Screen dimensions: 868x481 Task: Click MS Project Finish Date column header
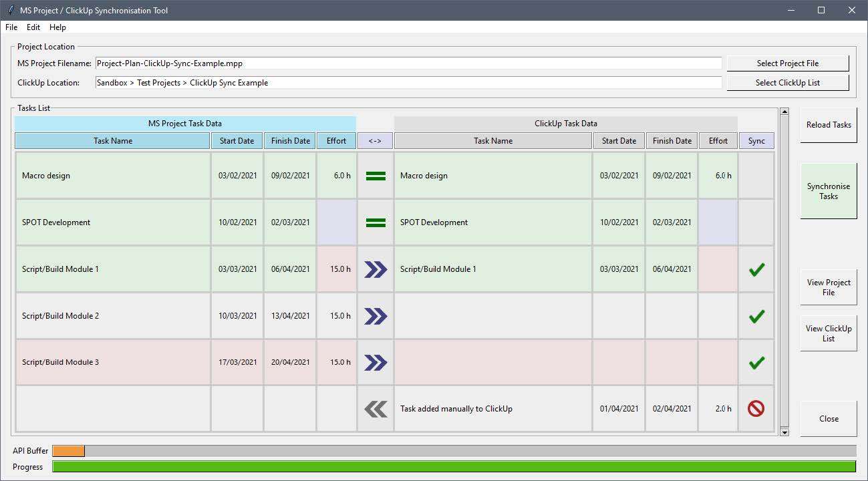point(290,141)
